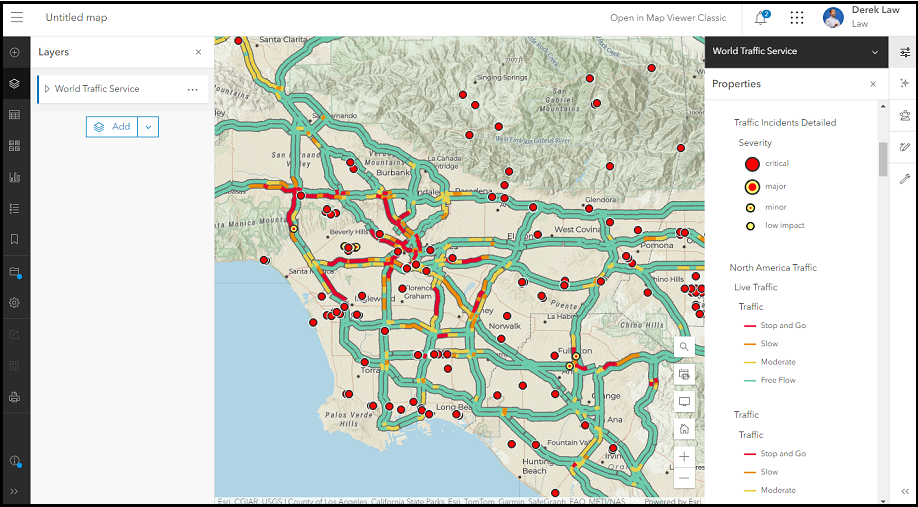Image resolution: width=918 pixels, height=507 pixels.
Task: Click North America Traffic heading
Action: coord(773,268)
